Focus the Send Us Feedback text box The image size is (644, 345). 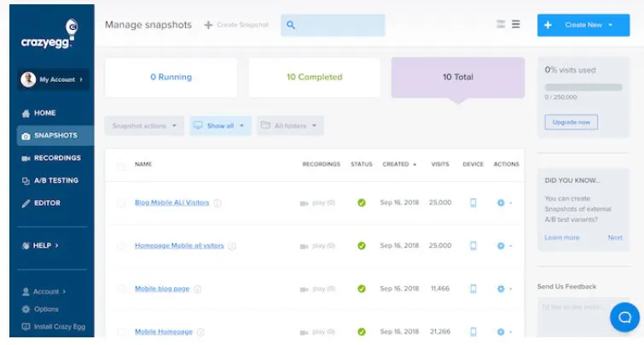(583, 317)
